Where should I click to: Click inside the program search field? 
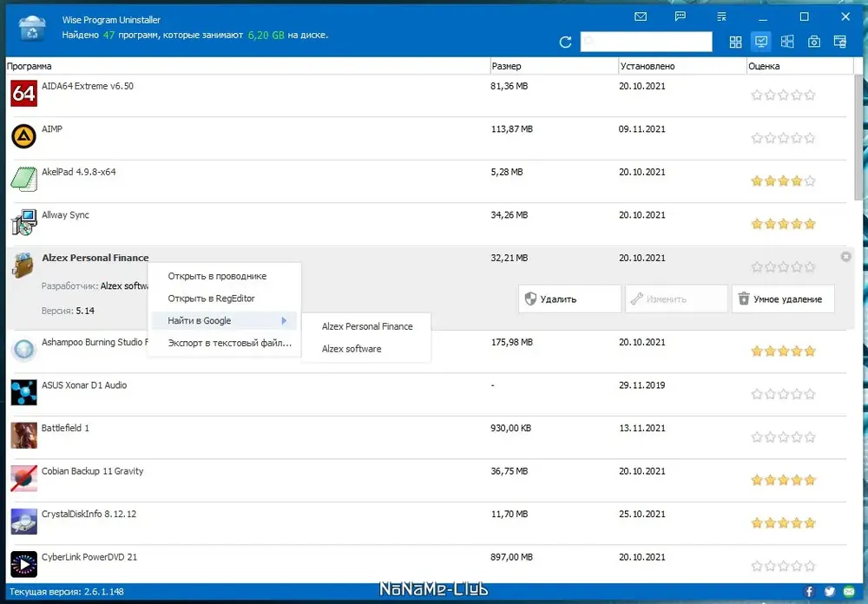(x=646, y=42)
